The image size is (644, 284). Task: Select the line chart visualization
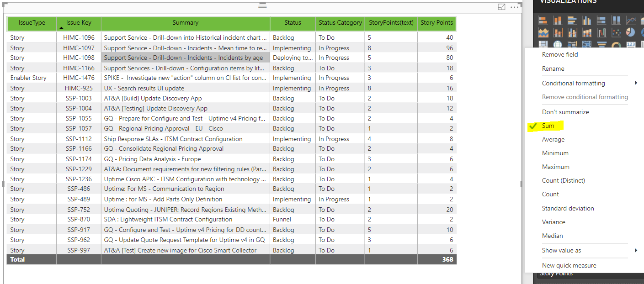click(x=631, y=20)
